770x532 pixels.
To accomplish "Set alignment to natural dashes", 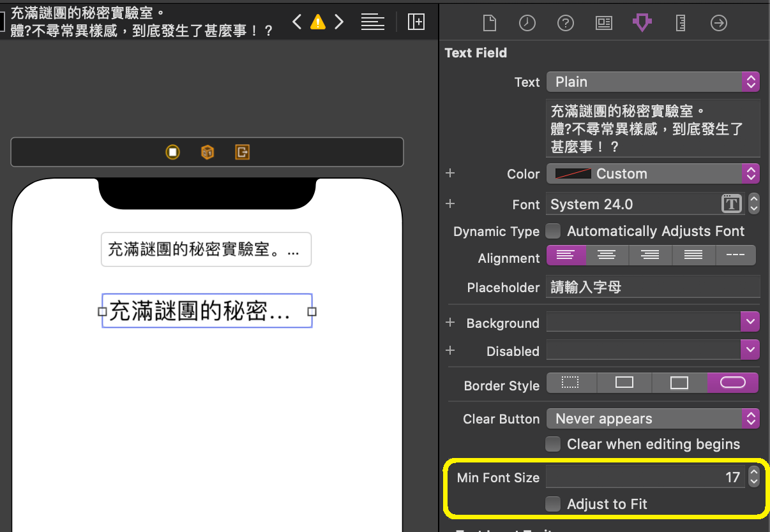I will 736,255.
